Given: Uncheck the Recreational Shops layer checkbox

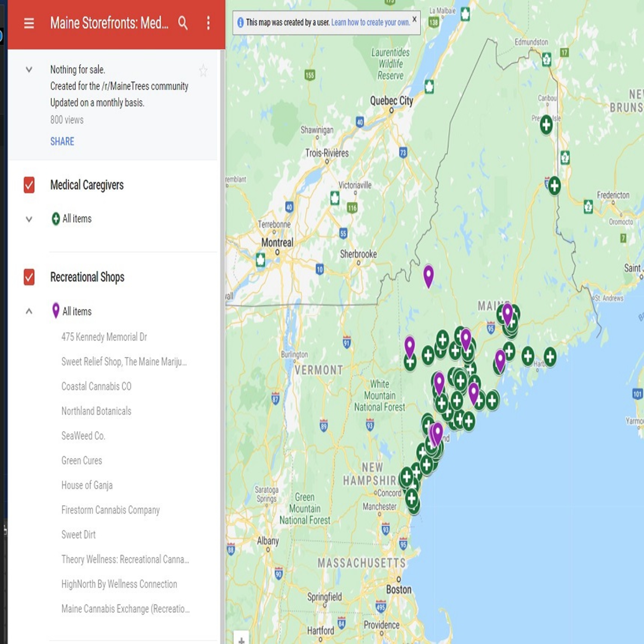Looking at the screenshot, I should [29, 277].
